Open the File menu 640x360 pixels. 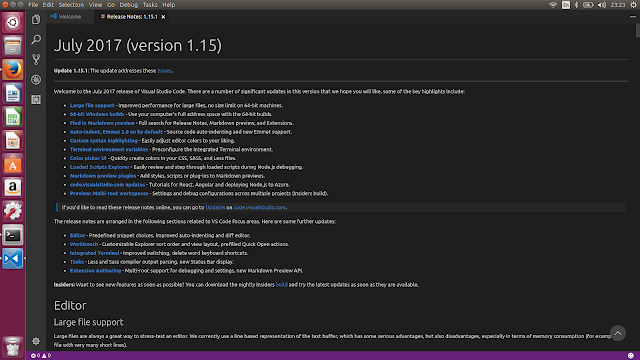pyautogui.click(x=33, y=5)
